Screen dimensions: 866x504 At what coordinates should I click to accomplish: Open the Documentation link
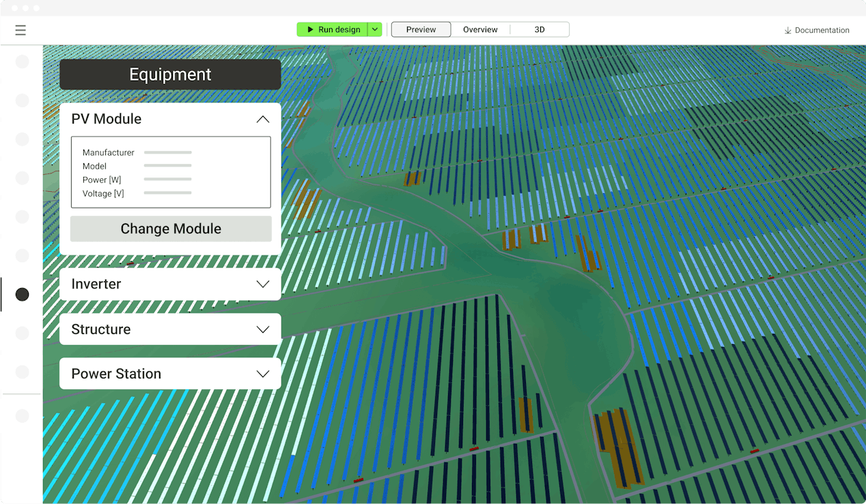(822, 31)
